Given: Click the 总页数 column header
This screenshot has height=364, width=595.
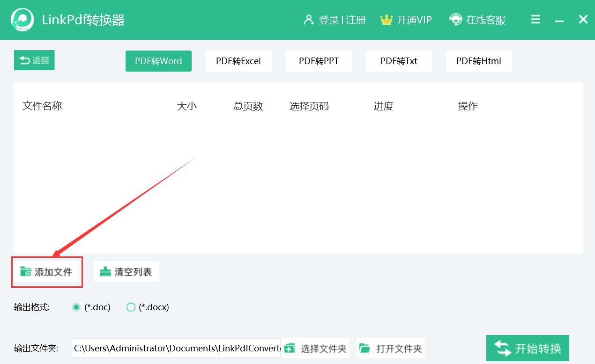Looking at the screenshot, I should pyautogui.click(x=248, y=106).
